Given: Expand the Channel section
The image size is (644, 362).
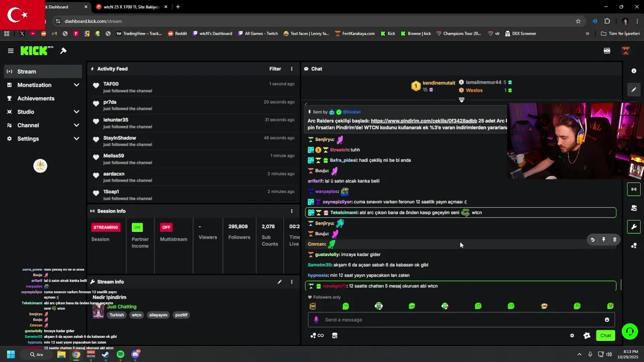Looking at the screenshot, I should pyautogui.click(x=43, y=125).
